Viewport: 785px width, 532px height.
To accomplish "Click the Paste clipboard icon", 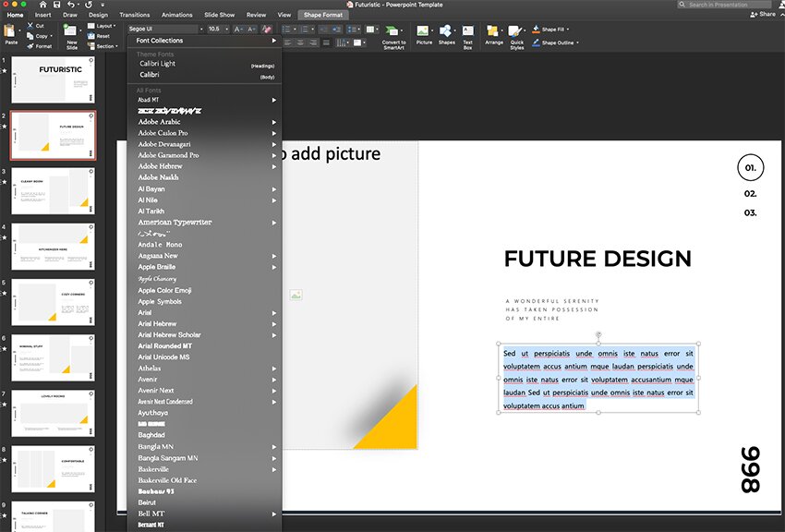I will (x=11, y=32).
